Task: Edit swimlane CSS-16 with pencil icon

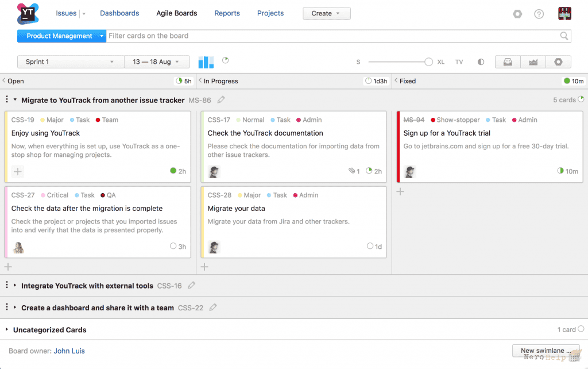Action: [x=192, y=285]
